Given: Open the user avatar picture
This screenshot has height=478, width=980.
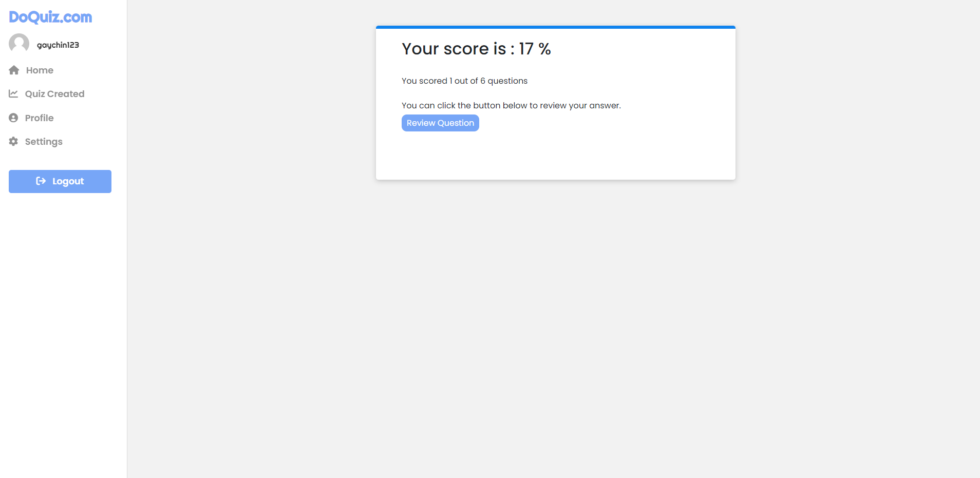Looking at the screenshot, I should [19, 44].
